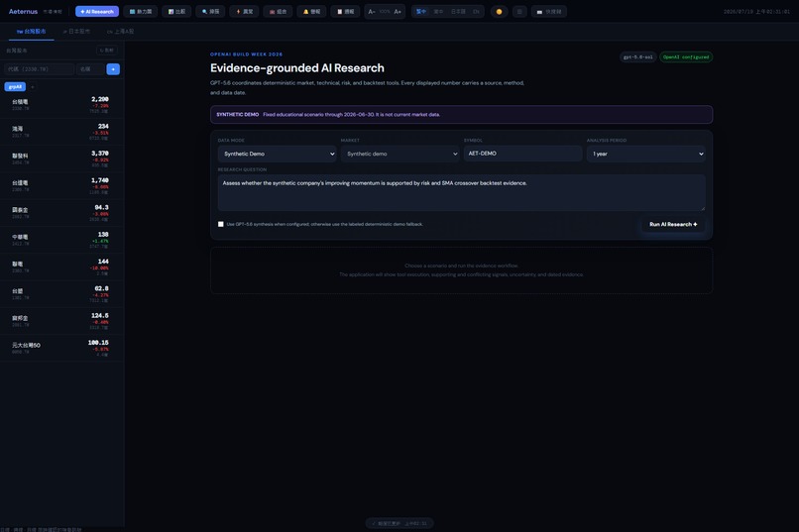
Task: Click the small square layout icon button
Action: [x=519, y=11]
